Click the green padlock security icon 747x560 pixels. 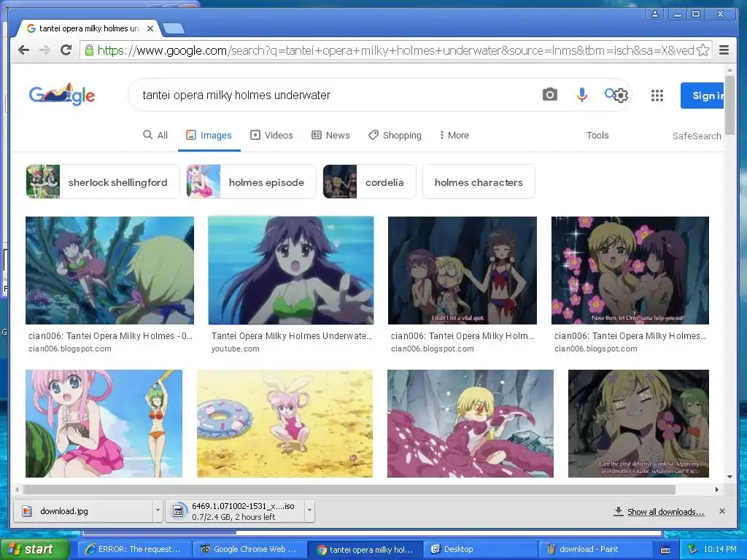(89, 50)
